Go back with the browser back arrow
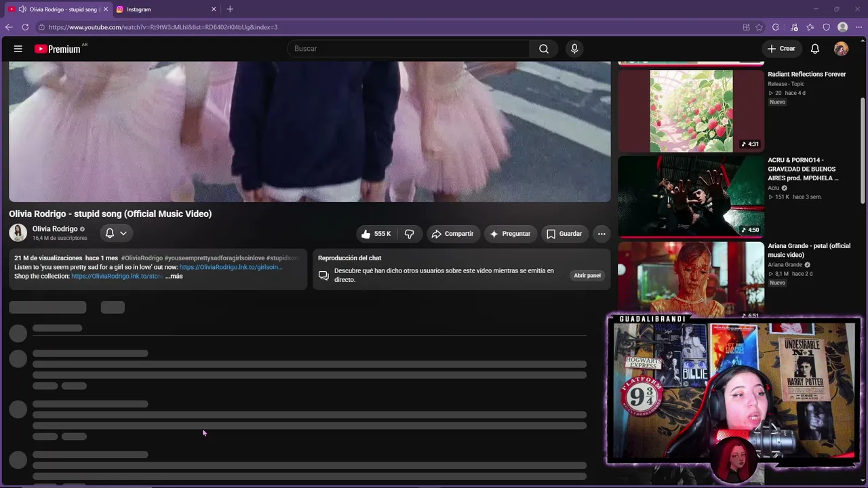The height and width of the screenshot is (488, 868). 9,27
